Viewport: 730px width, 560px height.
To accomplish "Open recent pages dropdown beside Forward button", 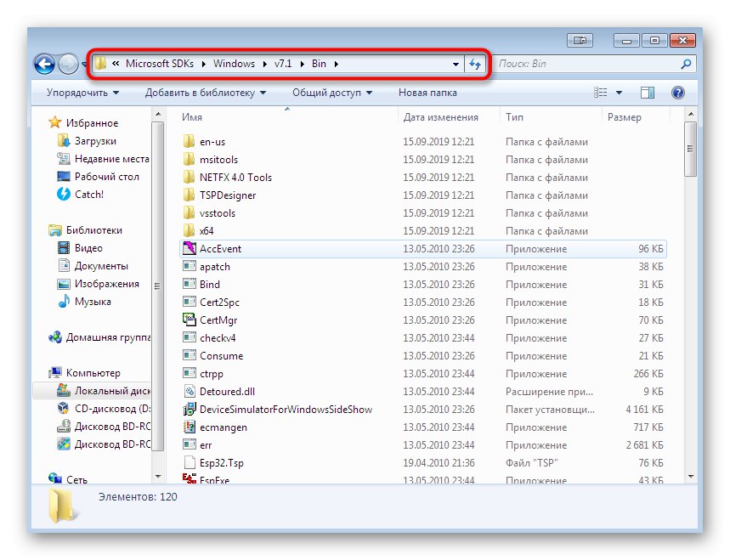I will pyautogui.click(x=84, y=65).
